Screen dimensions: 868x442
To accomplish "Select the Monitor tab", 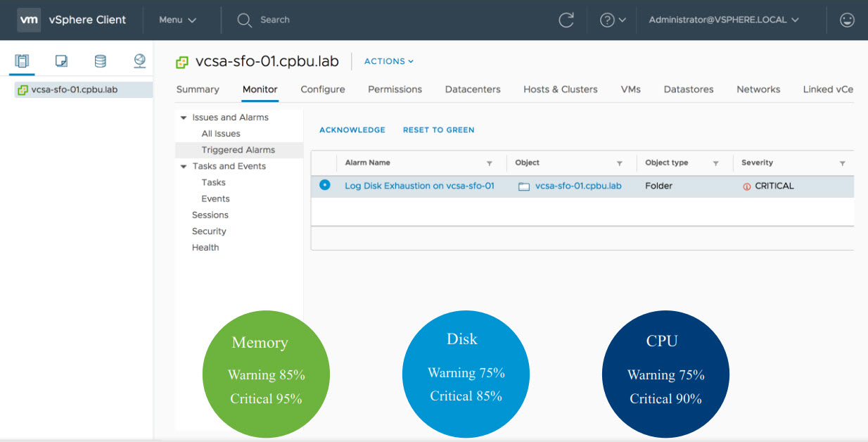I will [260, 89].
